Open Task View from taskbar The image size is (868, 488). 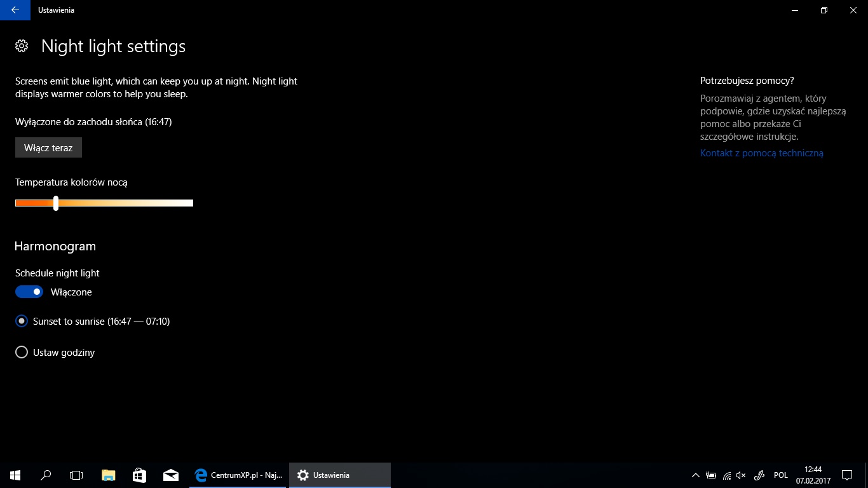click(76, 475)
